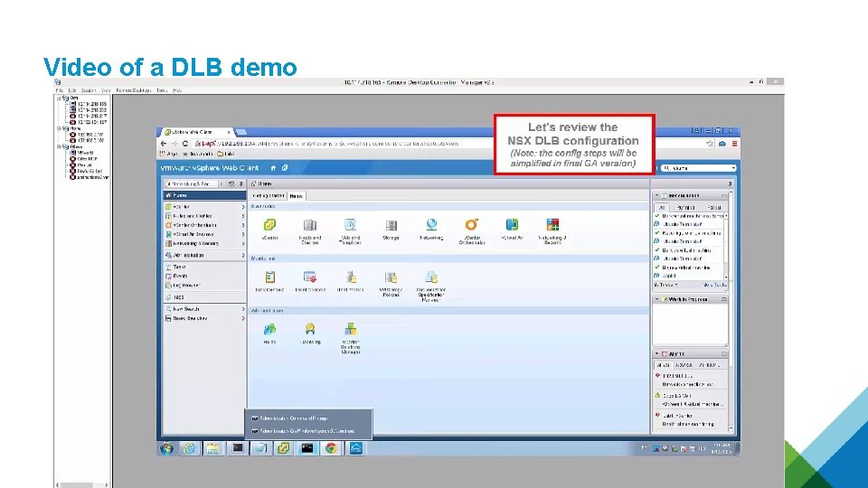Open the File menu

point(60,90)
